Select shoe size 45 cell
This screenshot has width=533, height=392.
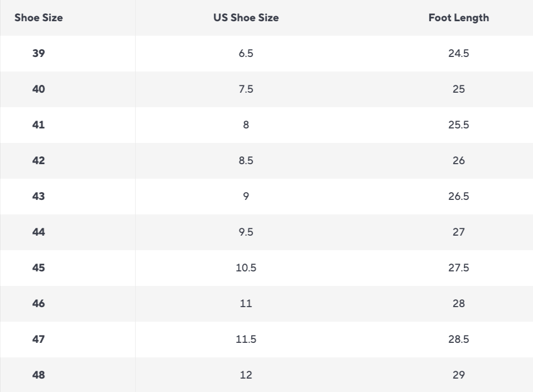tap(39, 268)
